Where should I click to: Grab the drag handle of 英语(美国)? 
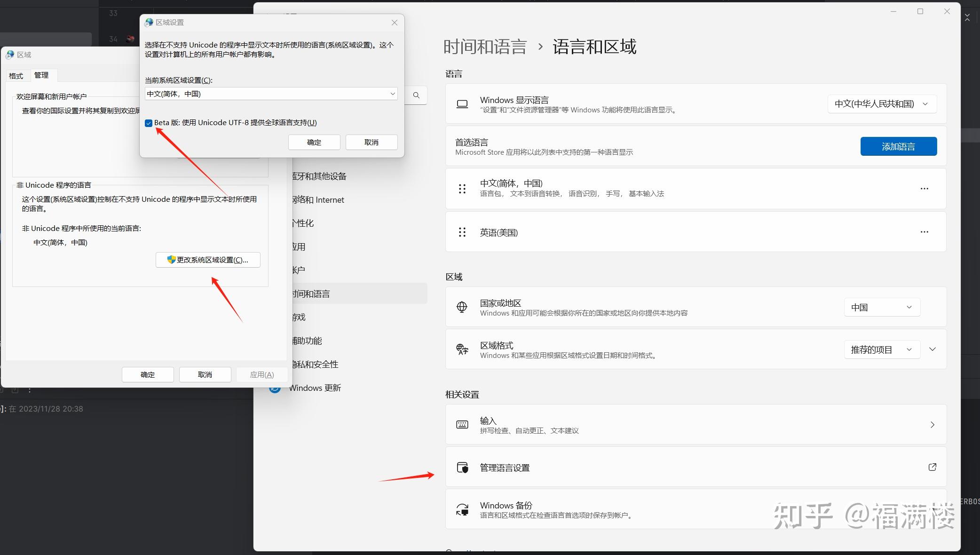click(462, 232)
